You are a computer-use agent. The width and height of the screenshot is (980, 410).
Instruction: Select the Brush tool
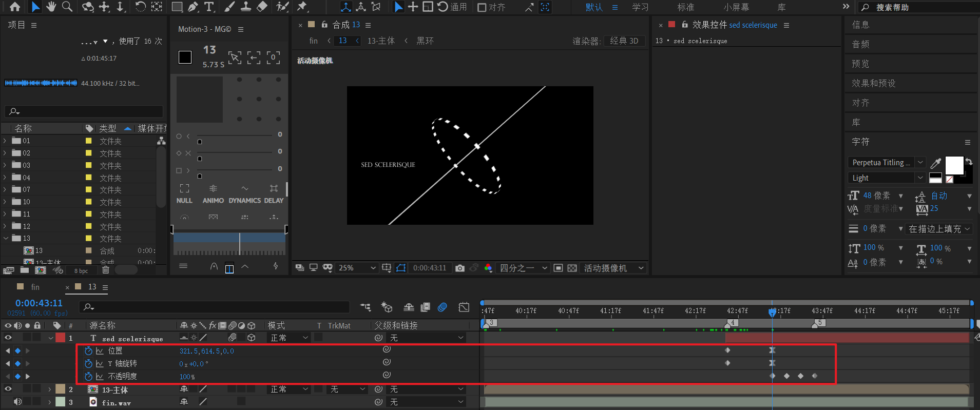click(x=229, y=7)
